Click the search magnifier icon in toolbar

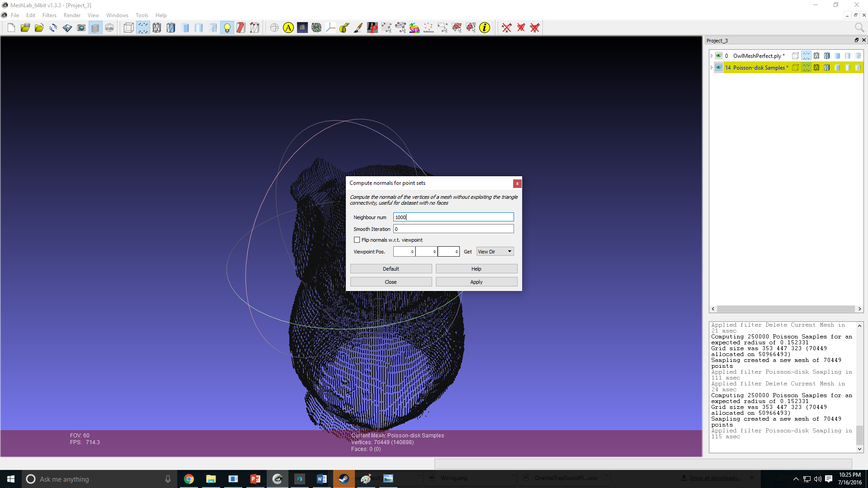859,28
